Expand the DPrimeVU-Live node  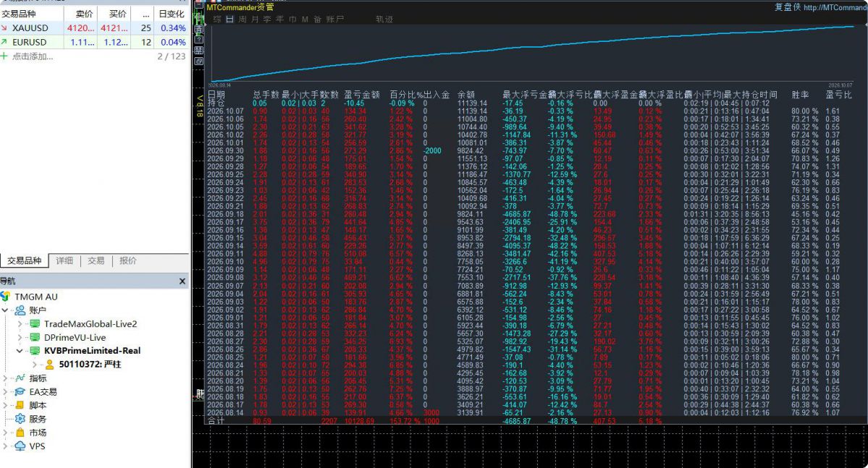pyautogui.click(x=20, y=338)
